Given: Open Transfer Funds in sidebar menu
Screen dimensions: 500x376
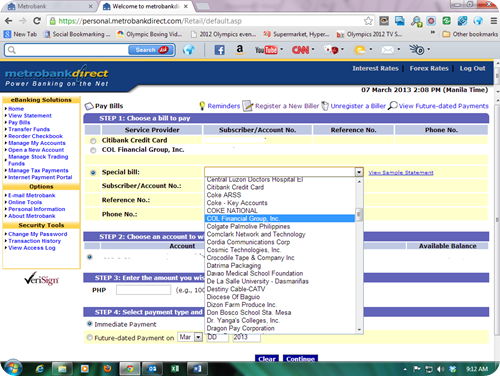Looking at the screenshot, I should (x=29, y=129).
